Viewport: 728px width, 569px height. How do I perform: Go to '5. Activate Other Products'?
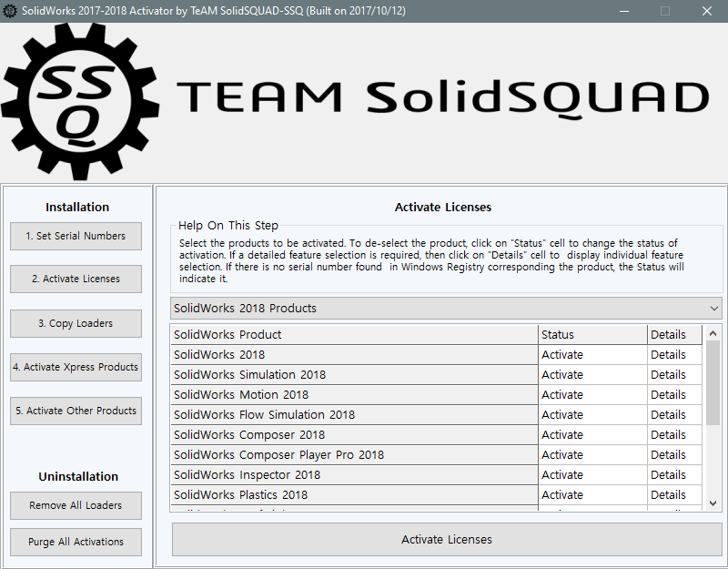[76, 411]
